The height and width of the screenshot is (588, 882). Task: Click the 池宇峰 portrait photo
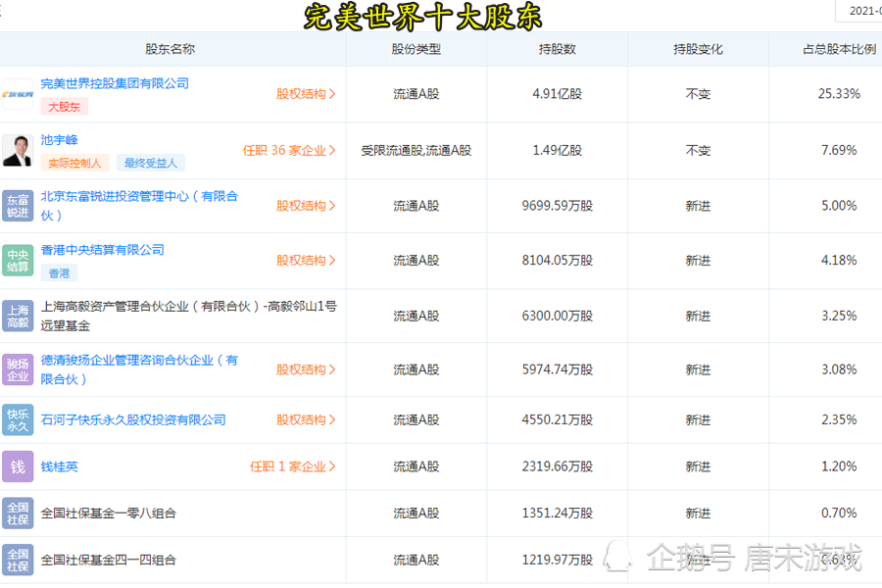point(18,150)
